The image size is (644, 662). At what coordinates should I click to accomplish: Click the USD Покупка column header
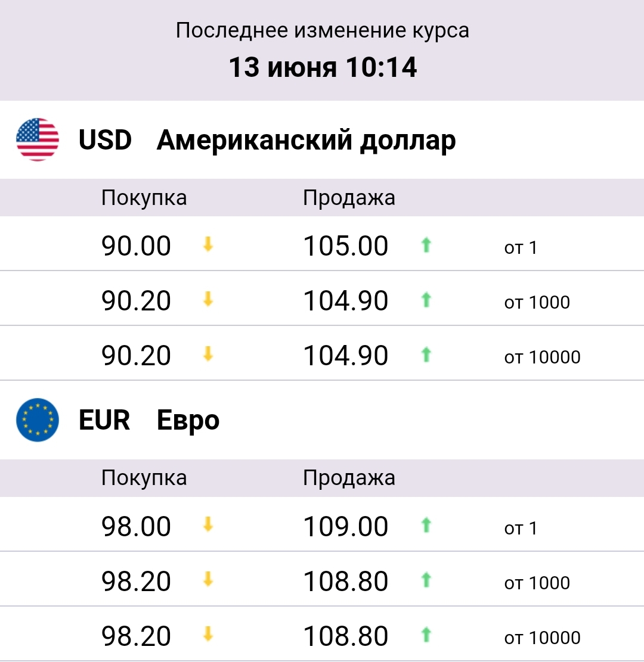coord(144,198)
